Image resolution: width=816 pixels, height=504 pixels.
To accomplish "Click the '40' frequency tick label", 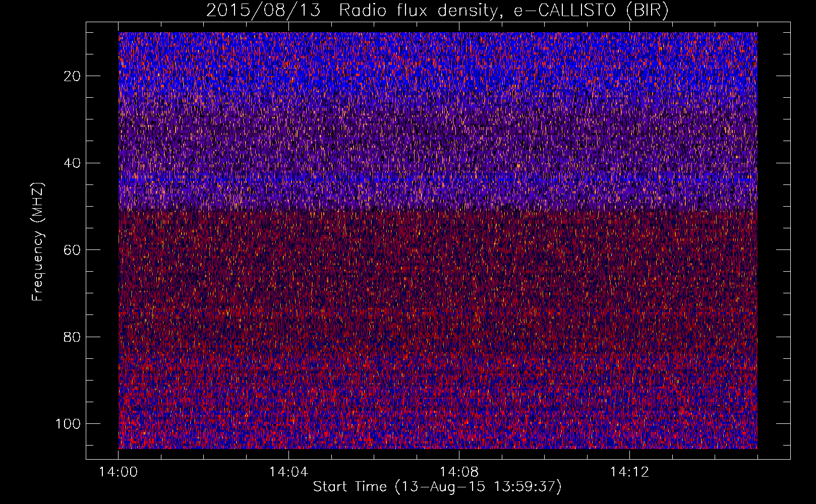I will [x=72, y=163].
